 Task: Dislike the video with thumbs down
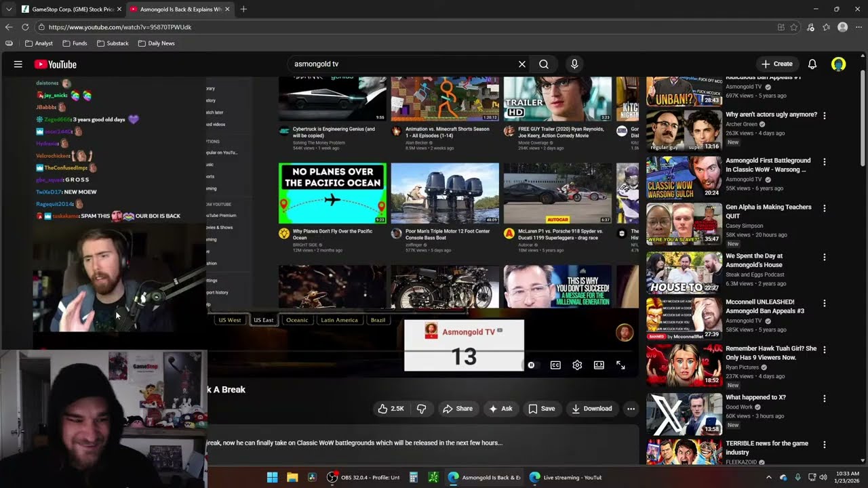(421, 409)
